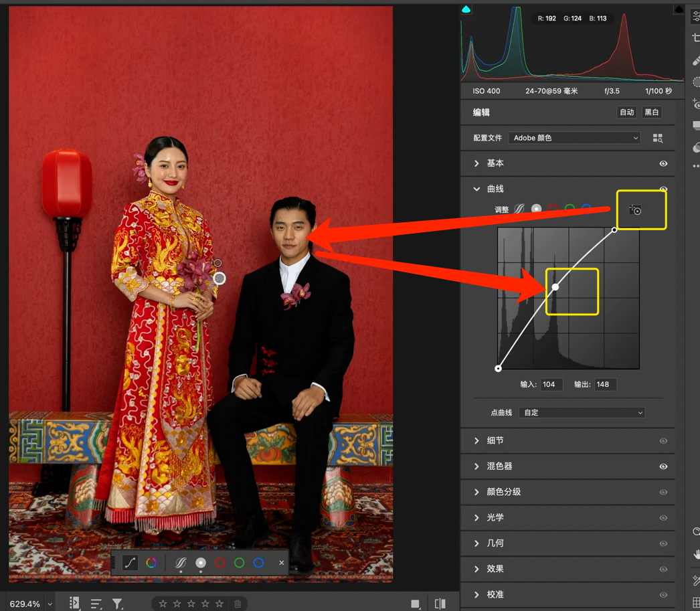Select parametric curve in floating toolbar
The height and width of the screenshot is (611, 700).
pos(181,563)
